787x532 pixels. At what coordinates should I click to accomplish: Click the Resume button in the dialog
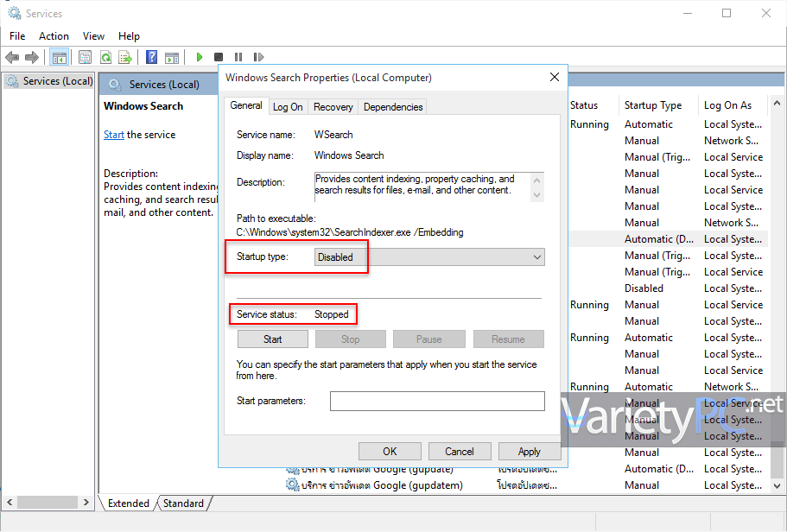coord(508,339)
